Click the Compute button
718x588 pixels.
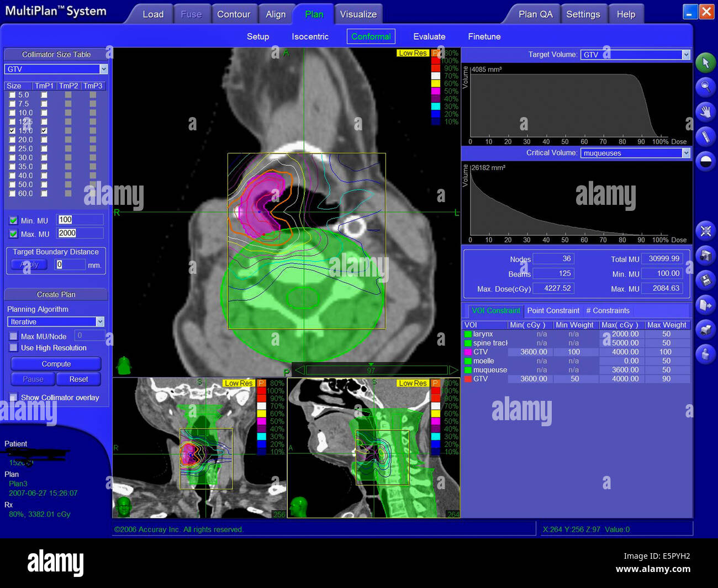coord(56,364)
